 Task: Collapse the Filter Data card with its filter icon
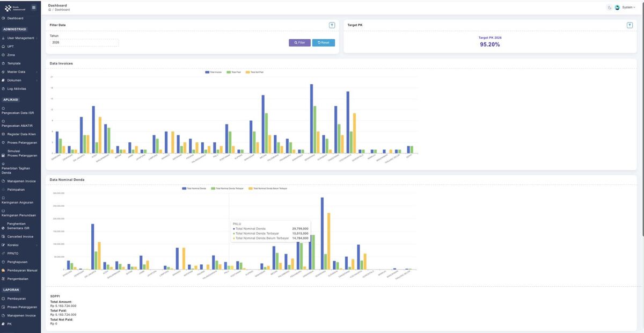pyautogui.click(x=332, y=25)
